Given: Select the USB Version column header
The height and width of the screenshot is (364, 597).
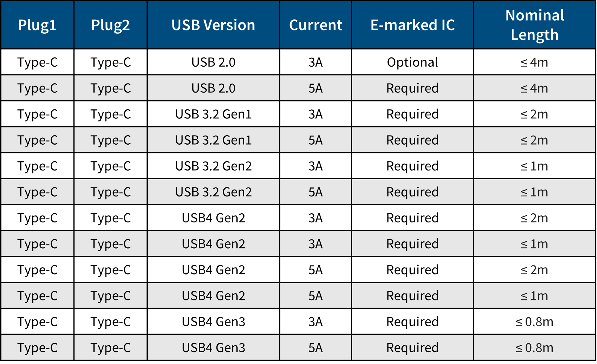Looking at the screenshot, I should [213, 25].
